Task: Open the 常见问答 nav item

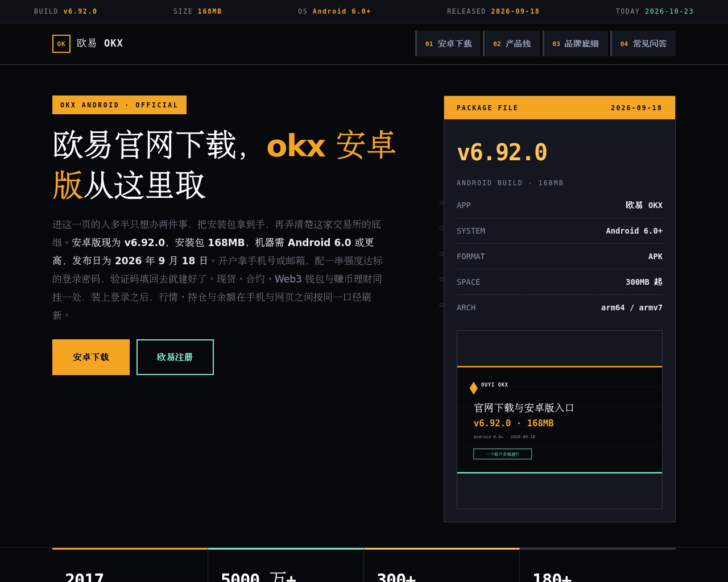Action: pyautogui.click(x=643, y=44)
